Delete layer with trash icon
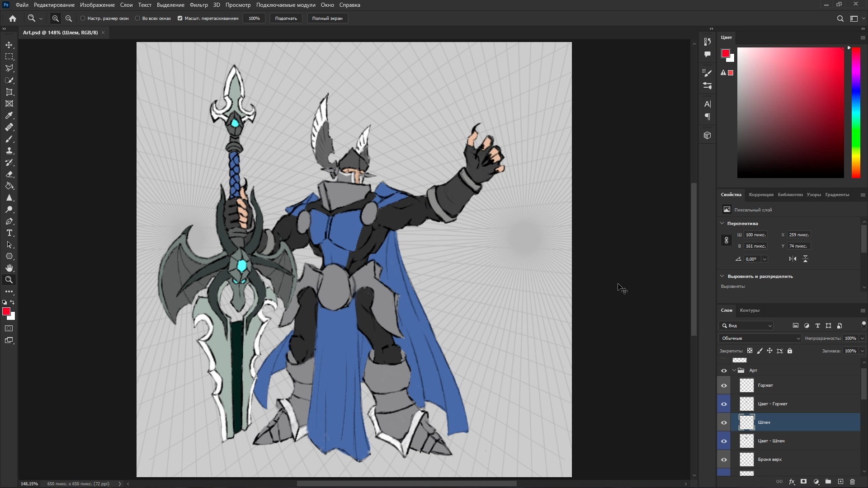Viewport: 868px width, 488px height. coord(853,482)
